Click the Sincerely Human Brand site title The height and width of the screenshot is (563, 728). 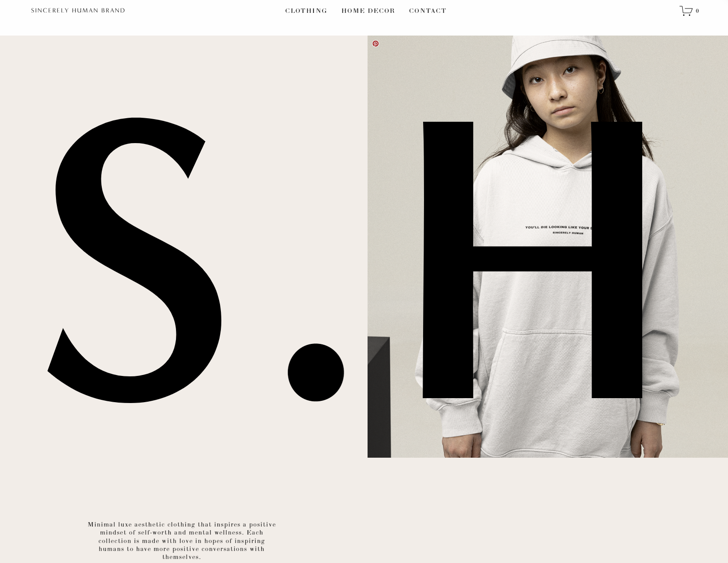(78, 10)
